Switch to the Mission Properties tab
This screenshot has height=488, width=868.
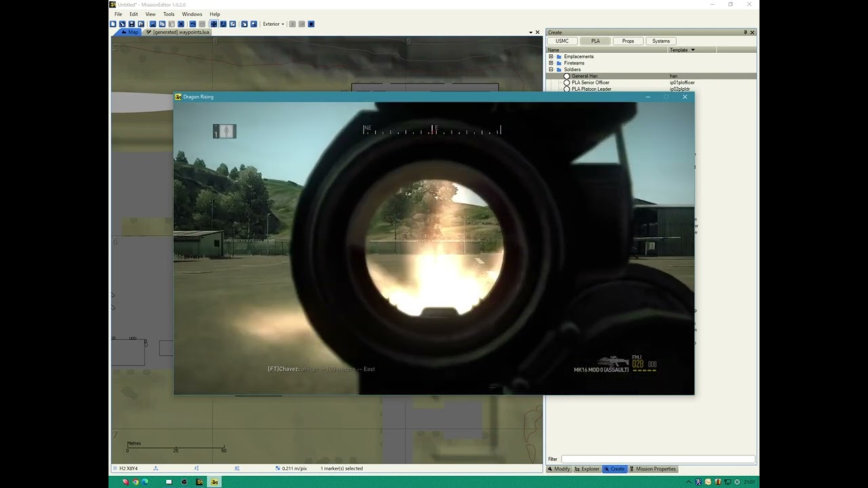652,469
